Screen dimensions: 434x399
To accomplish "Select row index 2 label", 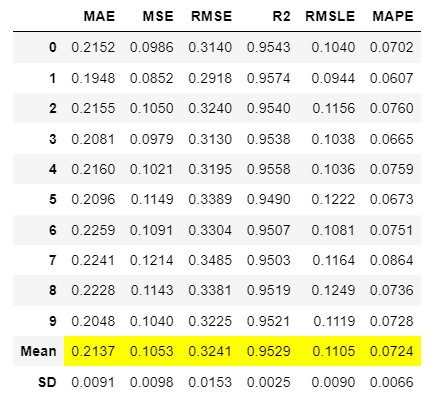I will 53,108.
